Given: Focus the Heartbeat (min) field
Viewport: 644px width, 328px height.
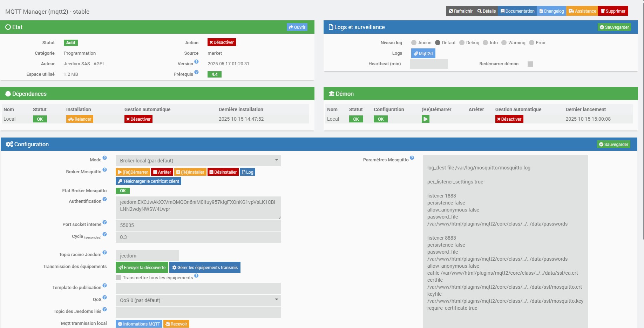Looking at the screenshot, I should 429,64.
